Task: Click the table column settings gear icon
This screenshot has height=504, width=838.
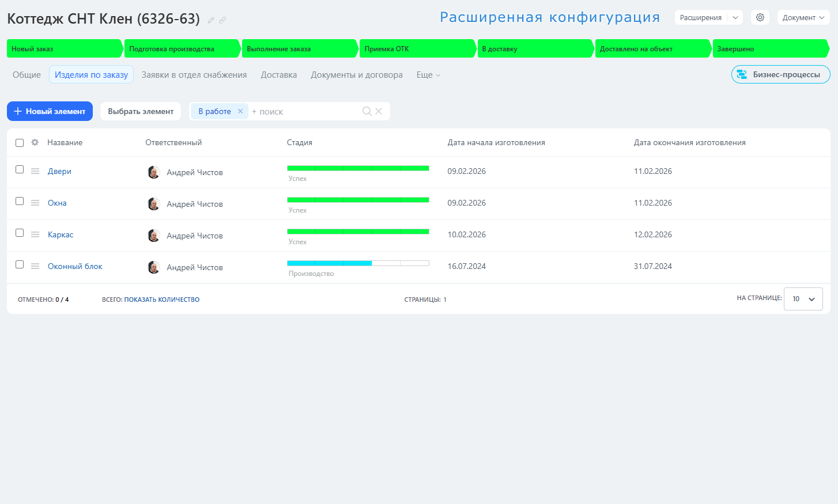Action: [35, 142]
